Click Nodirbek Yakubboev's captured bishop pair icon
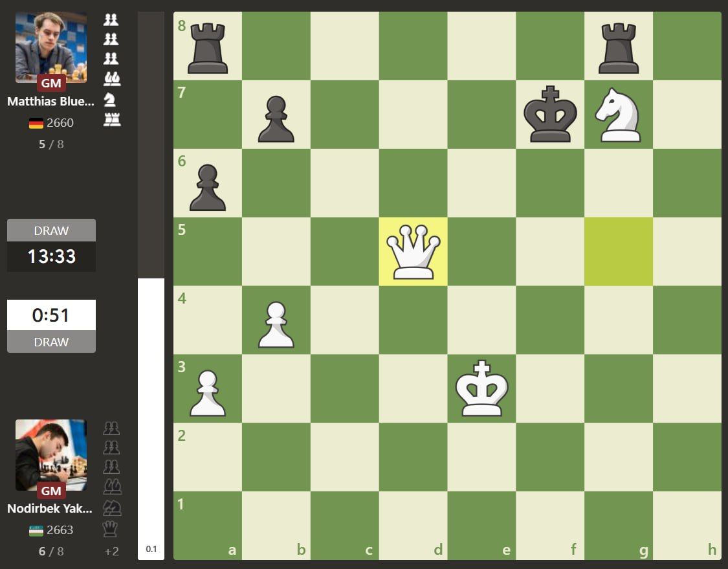Viewport: 728px width, 569px height. coord(112,486)
